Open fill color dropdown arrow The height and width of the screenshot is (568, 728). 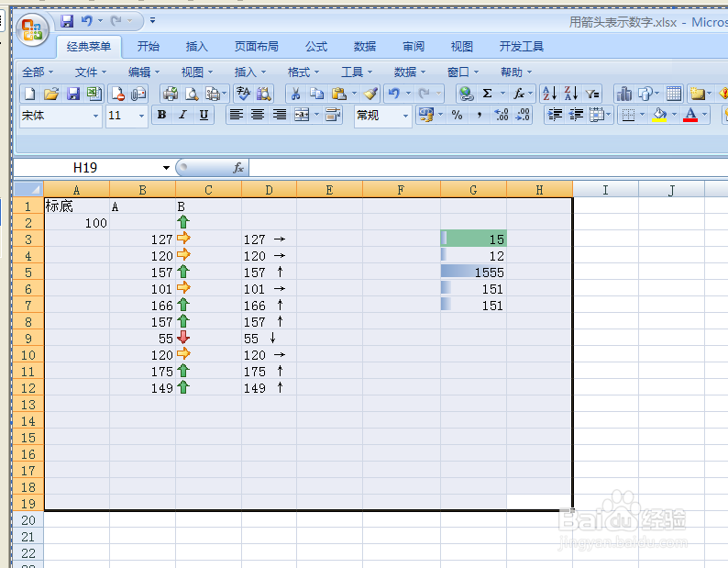tap(674, 115)
